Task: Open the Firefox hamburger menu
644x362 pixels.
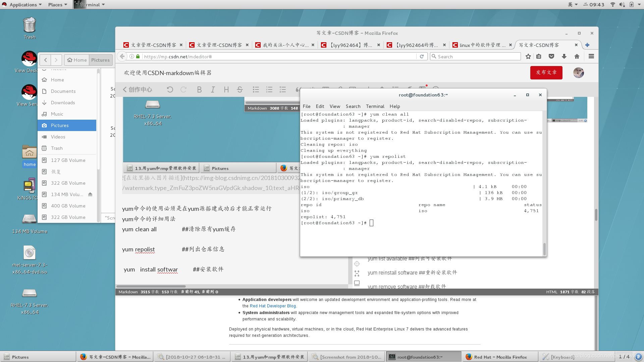Action: [591, 56]
